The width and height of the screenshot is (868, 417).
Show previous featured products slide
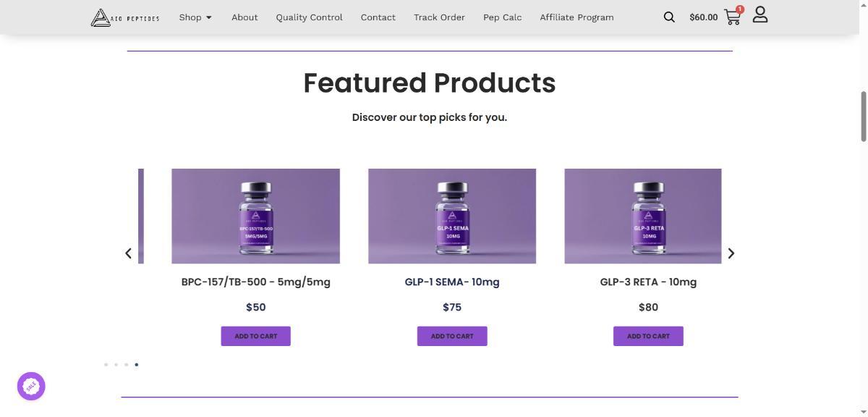pos(129,253)
